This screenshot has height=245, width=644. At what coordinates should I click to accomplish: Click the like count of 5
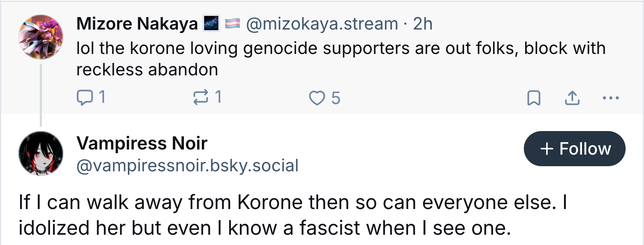[336, 99]
